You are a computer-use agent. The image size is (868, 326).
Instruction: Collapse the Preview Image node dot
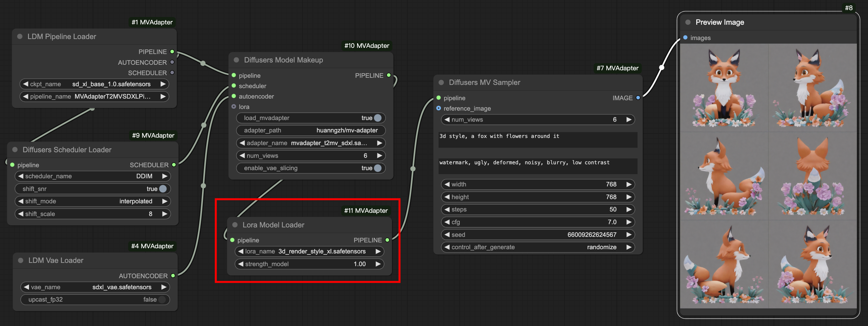(x=688, y=22)
